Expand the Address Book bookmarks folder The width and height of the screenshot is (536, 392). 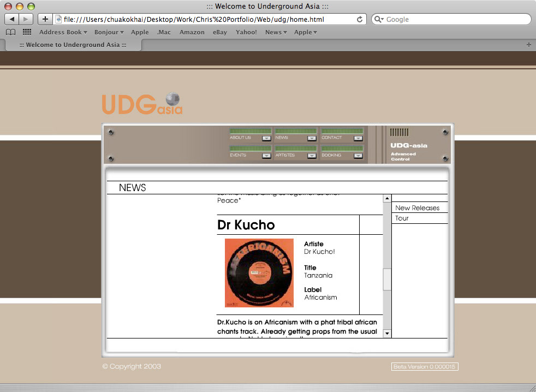pyautogui.click(x=63, y=32)
